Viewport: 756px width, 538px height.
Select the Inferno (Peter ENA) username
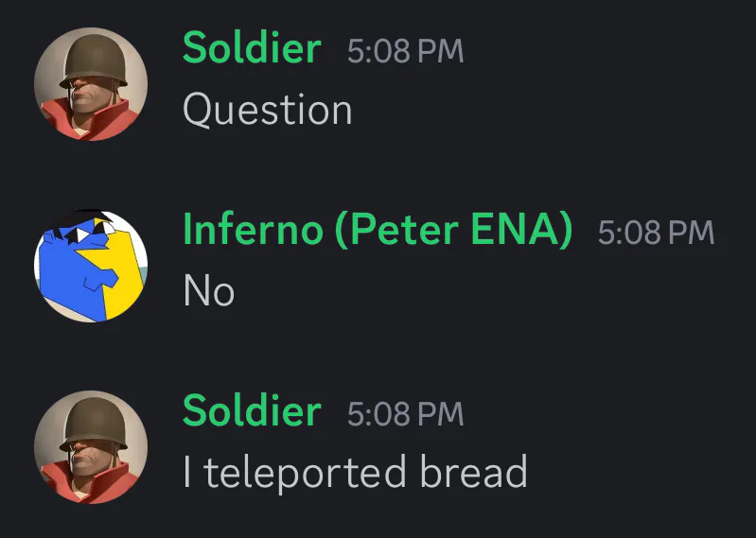378,230
